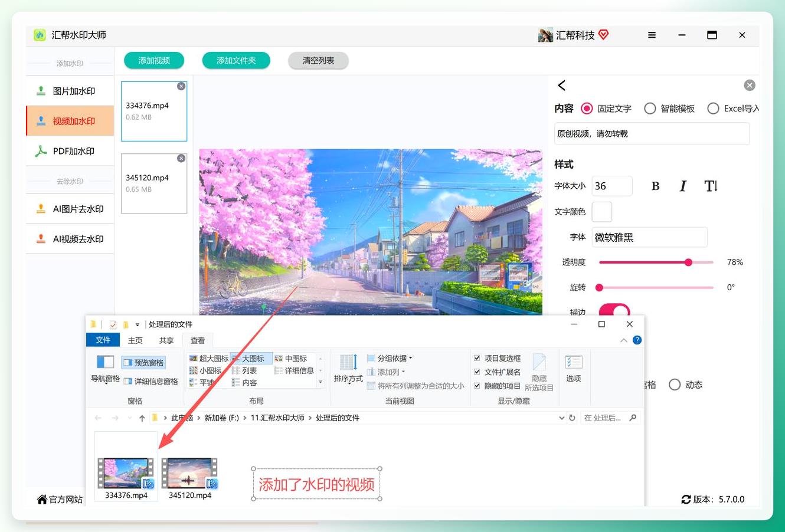The image size is (785, 532).
Task: Click the Explorer search magnifier icon
Action: point(633,418)
